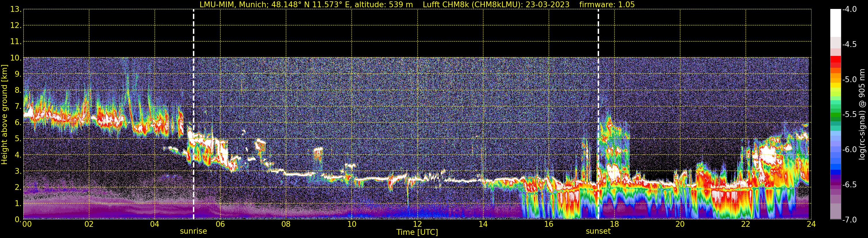The height and width of the screenshot is (238, 868).
Task: Click time axis tick "04"
Action: coord(155,224)
